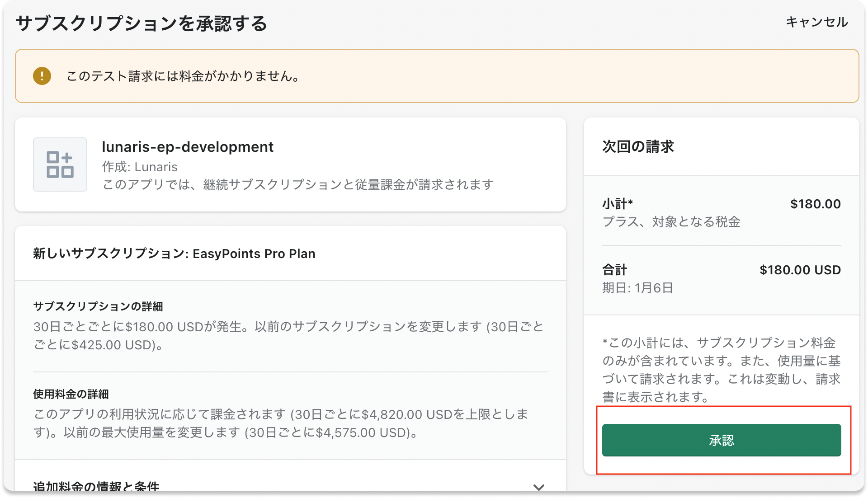Click the yellow warning exclamation icon
This screenshot has height=498, width=868.
click(x=42, y=76)
